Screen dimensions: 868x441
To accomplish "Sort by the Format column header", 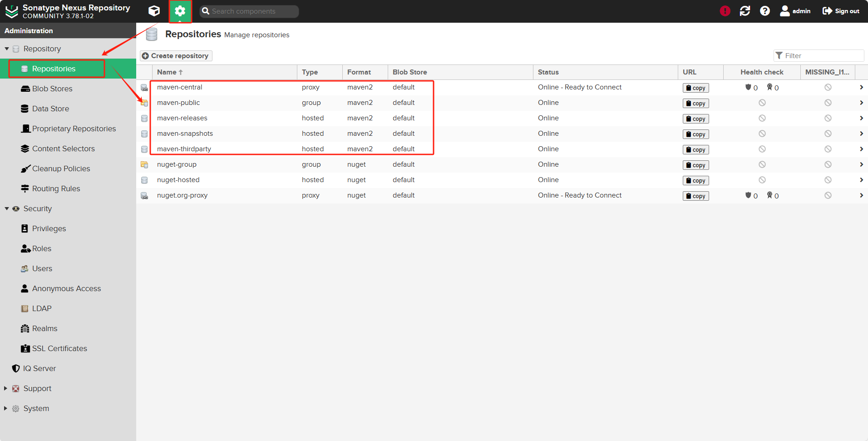I will (x=365, y=72).
